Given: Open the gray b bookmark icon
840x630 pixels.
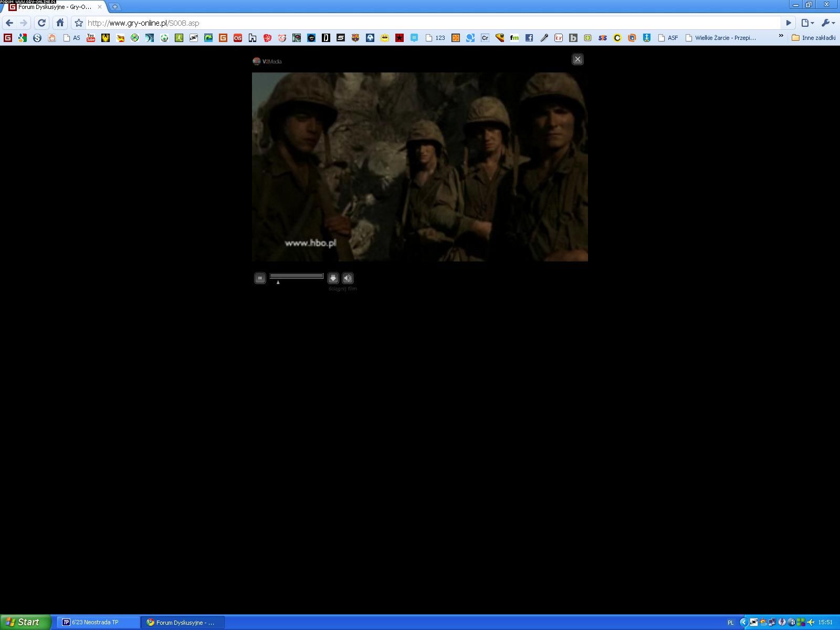Looking at the screenshot, I should pos(573,38).
